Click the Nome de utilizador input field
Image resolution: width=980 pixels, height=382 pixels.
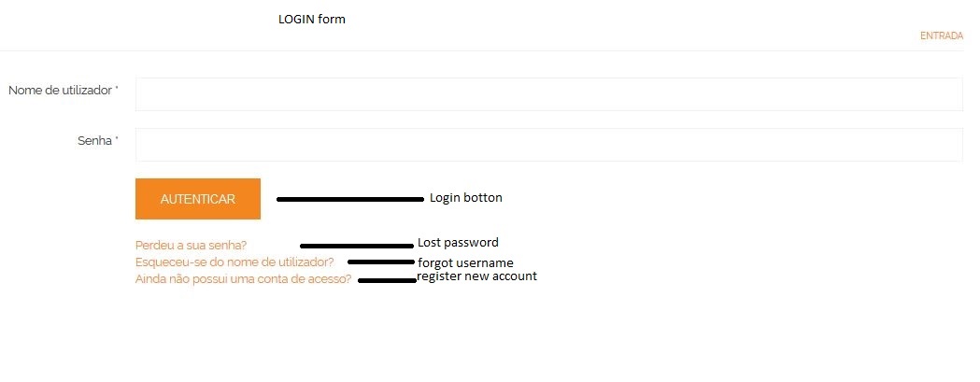point(548,94)
